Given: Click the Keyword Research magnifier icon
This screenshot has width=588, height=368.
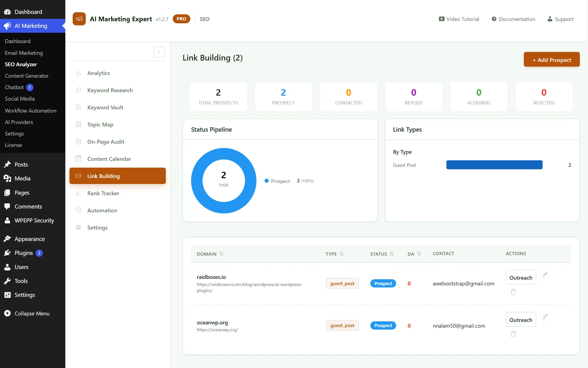Looking at the screenshot, I should 78,90.
